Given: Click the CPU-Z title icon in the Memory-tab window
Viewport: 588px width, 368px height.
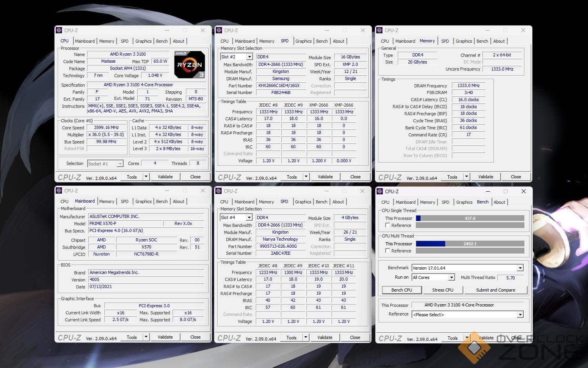Looking at the screenshot, I should point(379,30).
